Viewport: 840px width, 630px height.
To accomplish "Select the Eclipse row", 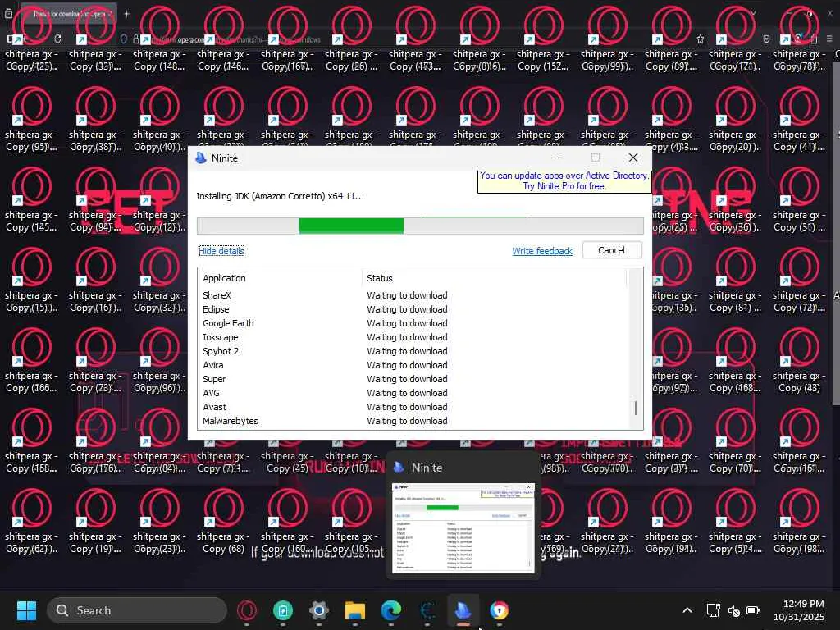I will coord(413,309).
